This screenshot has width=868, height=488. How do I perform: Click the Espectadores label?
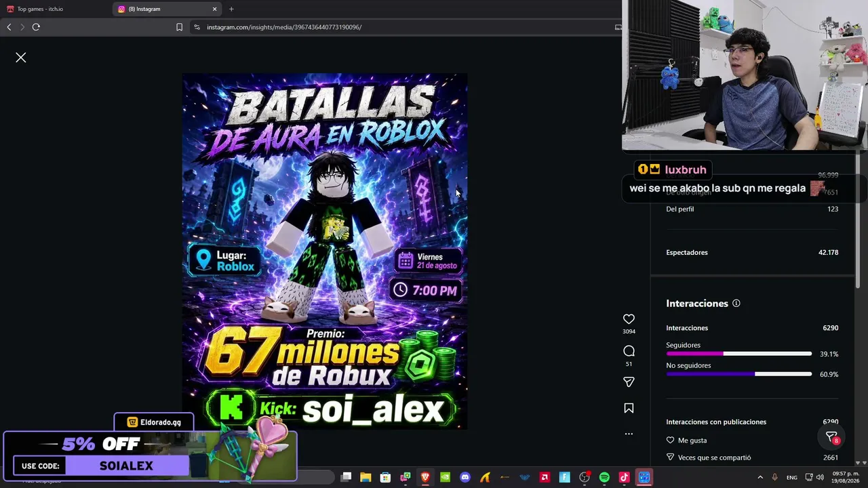[x=687, y=252]
